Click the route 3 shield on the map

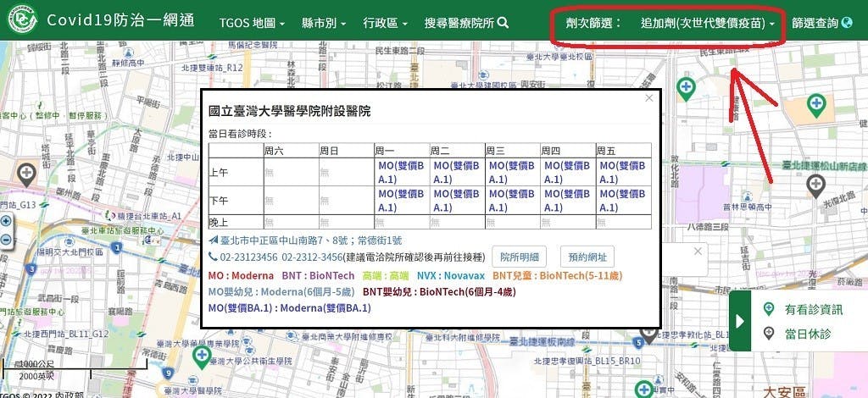pyautogui.click(x=32, y=269)
